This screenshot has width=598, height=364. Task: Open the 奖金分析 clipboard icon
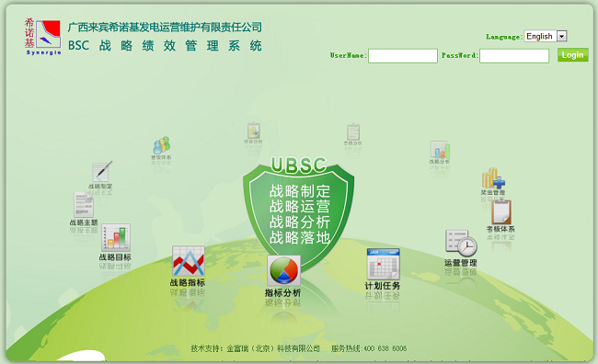tap(253, 131)
